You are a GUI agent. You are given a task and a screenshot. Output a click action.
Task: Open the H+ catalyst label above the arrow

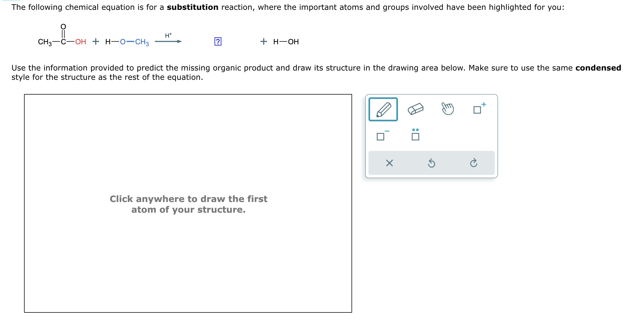tap(168, 35)
